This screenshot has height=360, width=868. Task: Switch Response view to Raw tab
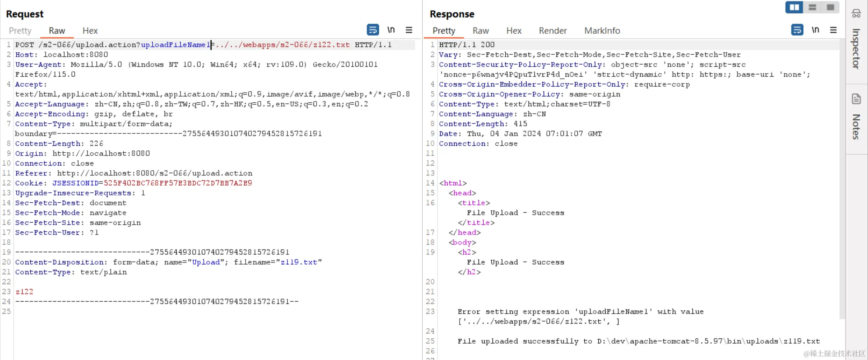point(480,31)
